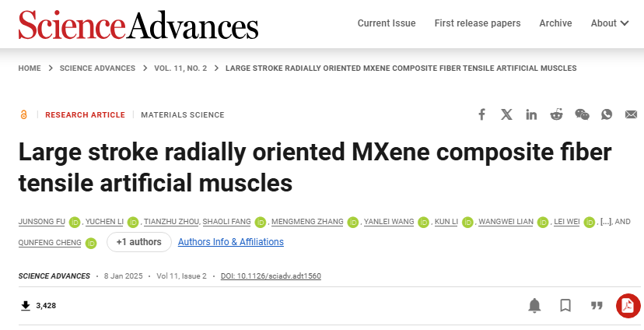This screenshot has height=330, width=644.
Task: Click the bell alert icon
Action: tap(534, 305)
